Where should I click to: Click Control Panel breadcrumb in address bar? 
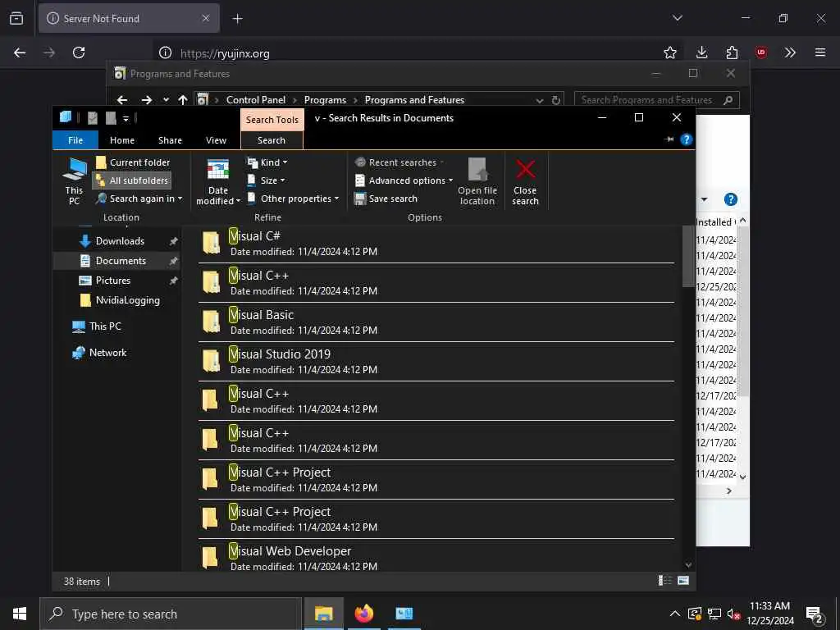click(x=256, y=100)
